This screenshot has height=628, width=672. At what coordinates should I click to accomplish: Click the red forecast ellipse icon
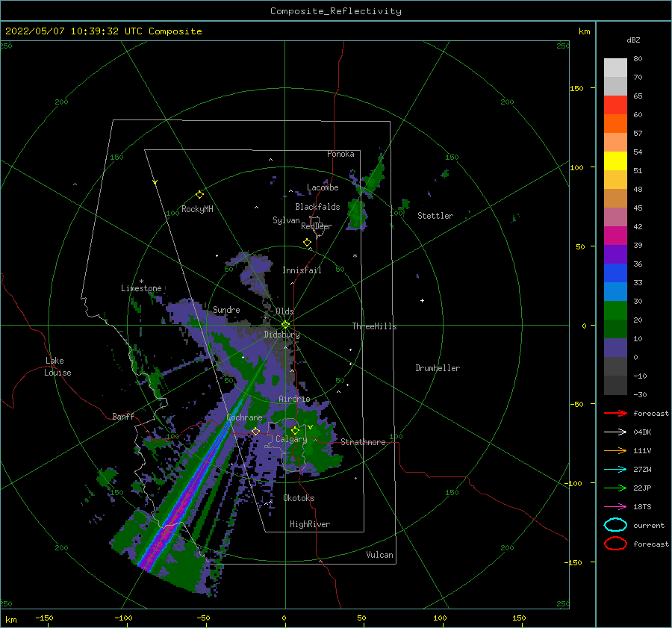615,544
